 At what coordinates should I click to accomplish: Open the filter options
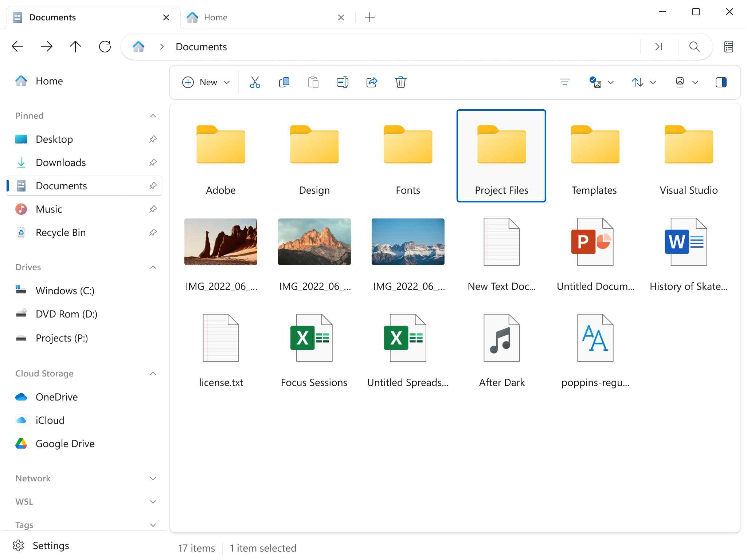(x=564, y=82)
